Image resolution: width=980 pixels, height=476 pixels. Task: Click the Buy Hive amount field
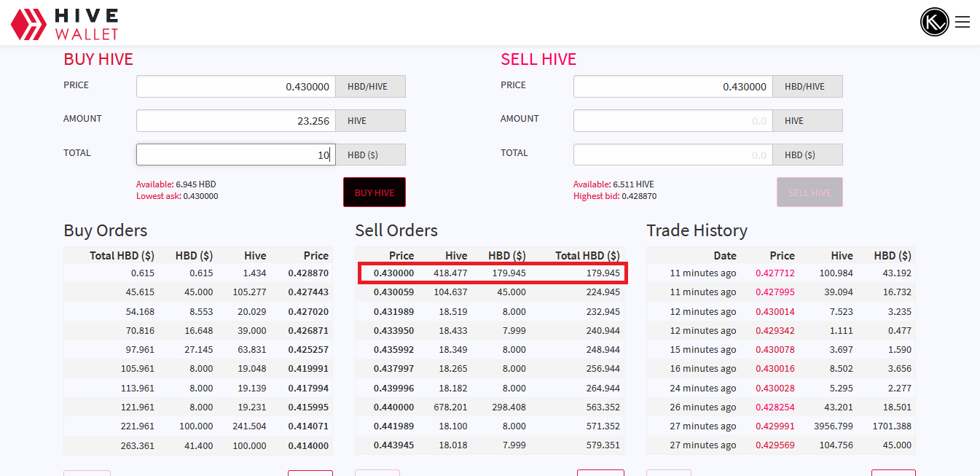click(x=235, y=121)
